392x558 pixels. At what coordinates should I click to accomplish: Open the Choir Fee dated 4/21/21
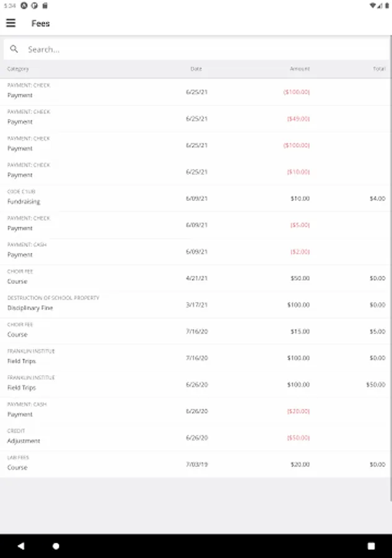click(196, 278)
